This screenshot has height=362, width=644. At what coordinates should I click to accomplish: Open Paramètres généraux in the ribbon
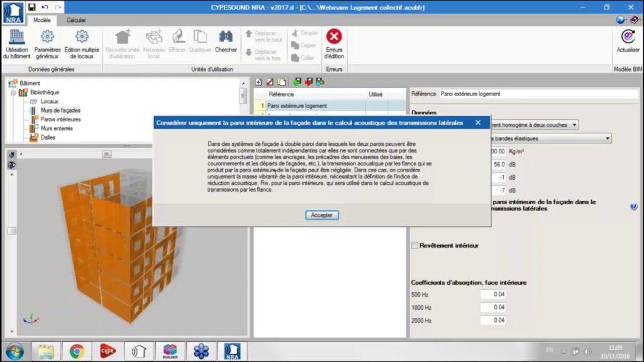coord(47,44)
